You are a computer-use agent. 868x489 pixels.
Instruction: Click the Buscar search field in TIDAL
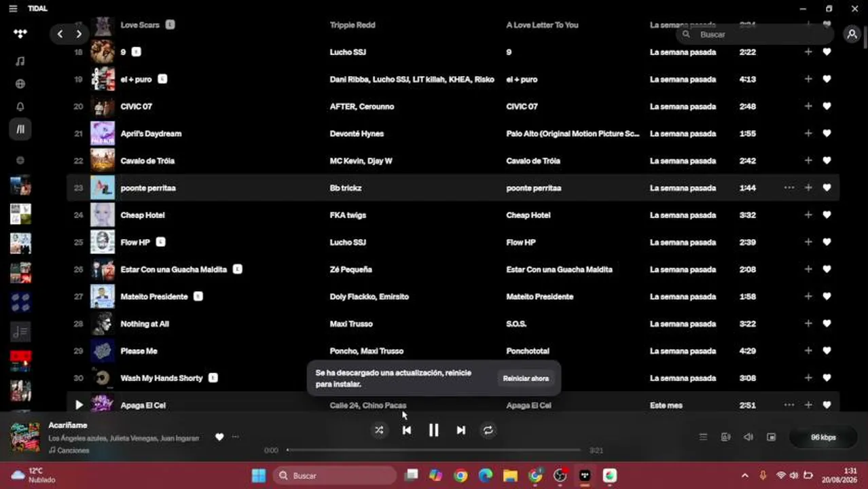click(755, 34)
